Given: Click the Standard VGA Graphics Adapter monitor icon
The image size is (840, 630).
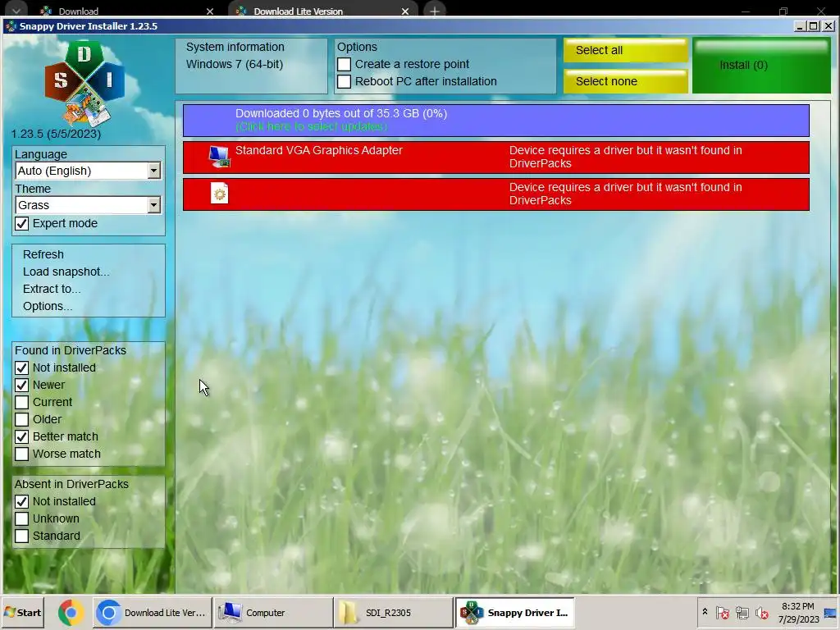Looking at the screenshot, I should pyautogui.click(x=220, y=157).
